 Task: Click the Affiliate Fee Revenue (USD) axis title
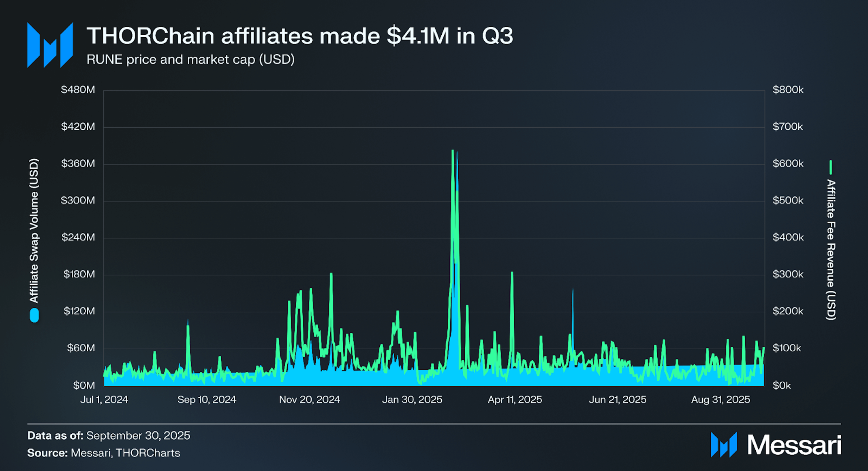tap(831, 249)
